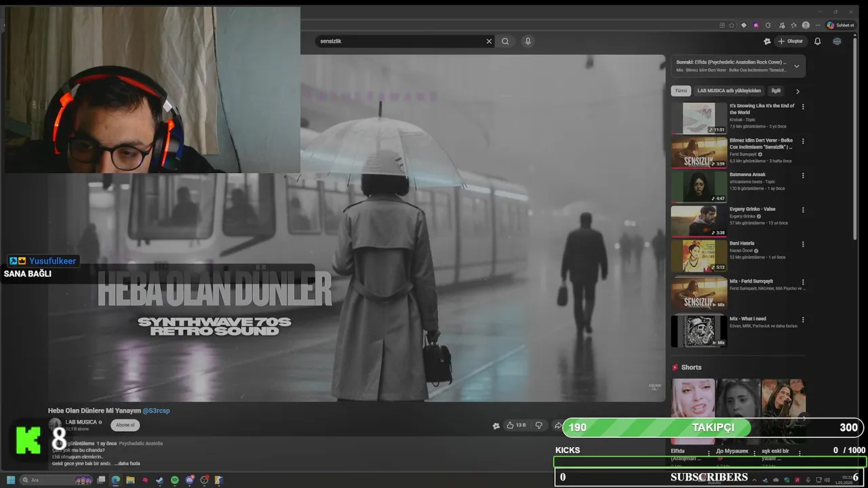Select the İlgili filter chip
The height and width of the screenshot is (488, 868).
click(776, 90)
